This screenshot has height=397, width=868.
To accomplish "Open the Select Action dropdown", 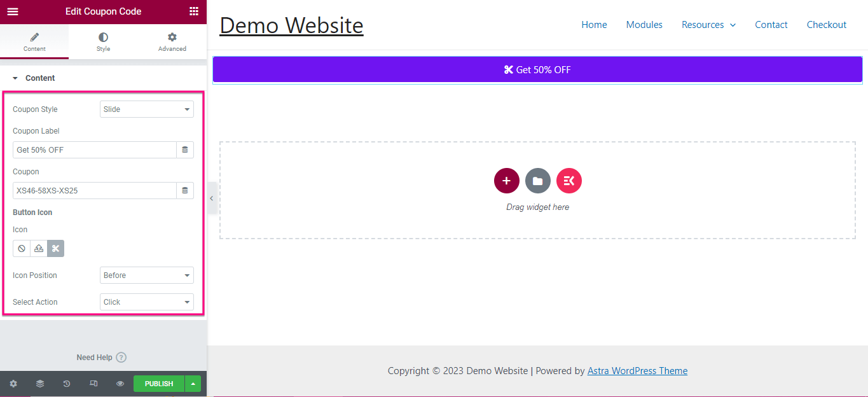I will (147, 302).
